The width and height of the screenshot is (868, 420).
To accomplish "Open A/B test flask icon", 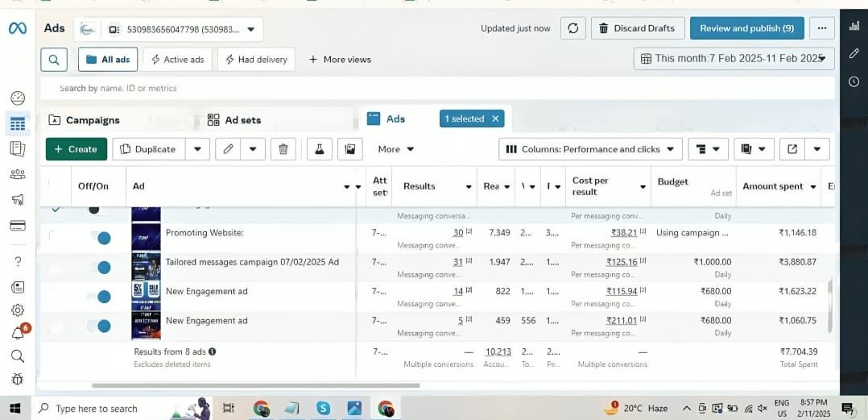I will (x=320, y=149).
